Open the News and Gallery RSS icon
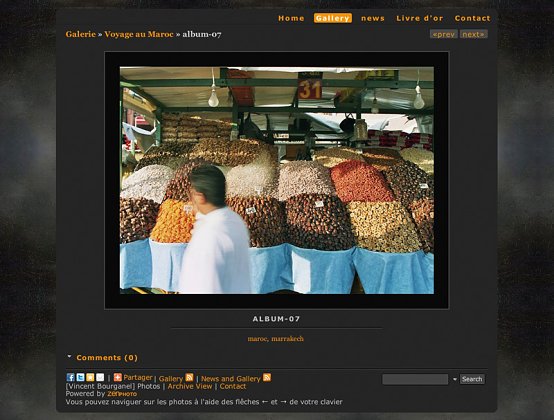Image resolution: width=554 pixels, height=420 pixels. tap(267, 378)
